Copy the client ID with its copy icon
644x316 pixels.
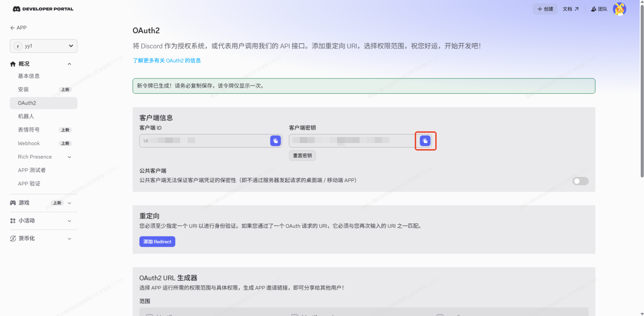tap(275, 141)
